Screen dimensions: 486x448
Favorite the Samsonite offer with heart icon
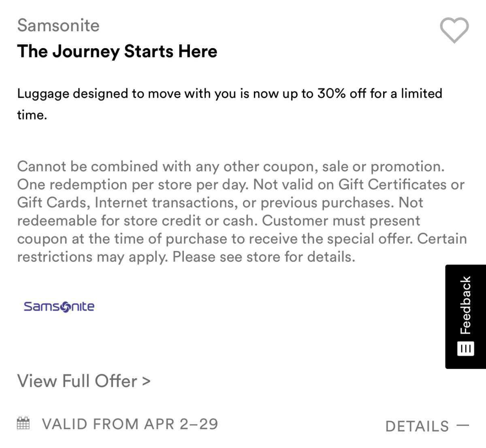(x=454, y=30)
